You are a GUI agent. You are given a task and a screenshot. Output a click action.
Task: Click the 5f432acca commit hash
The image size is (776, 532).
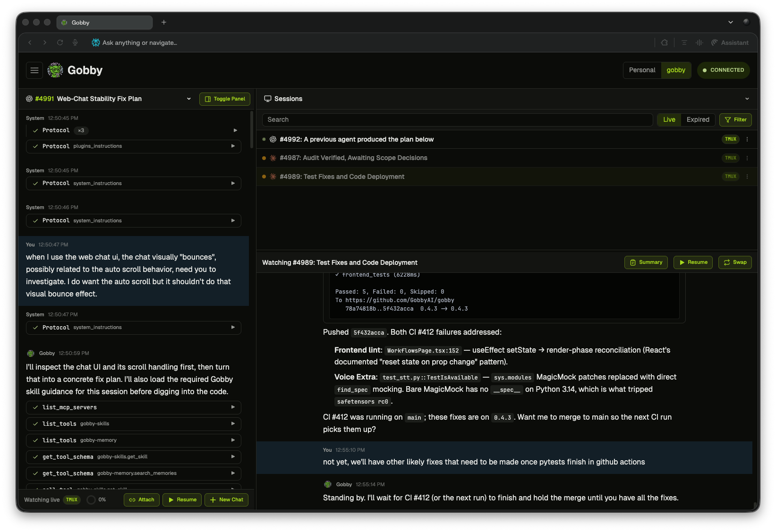tap(369, 333)
